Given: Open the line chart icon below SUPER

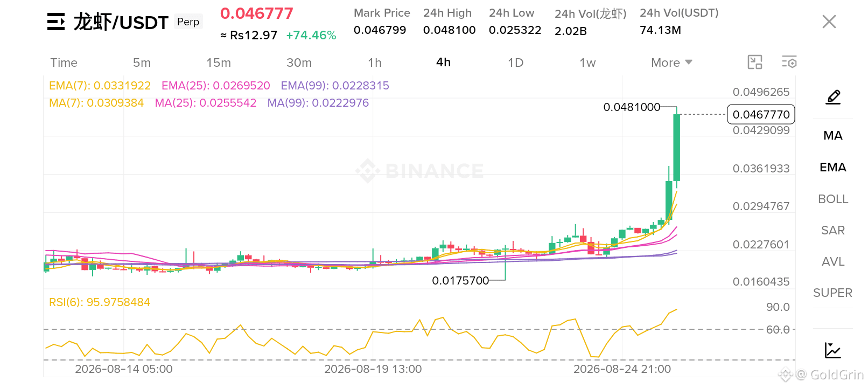Looking at the screenshot, I should (x=833, y=350).
